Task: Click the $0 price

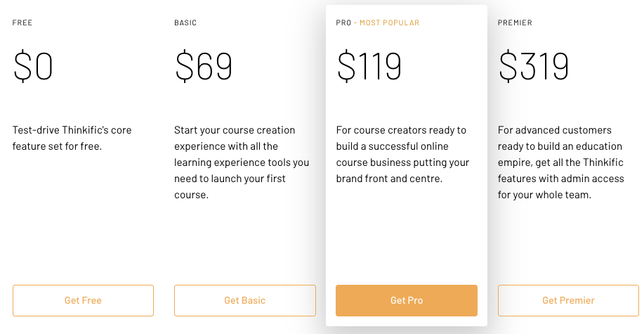Action: coord(33,67)
